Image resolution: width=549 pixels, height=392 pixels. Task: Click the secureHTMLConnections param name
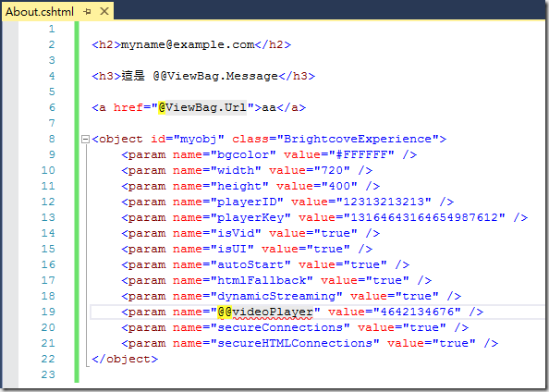pos(295,343)
